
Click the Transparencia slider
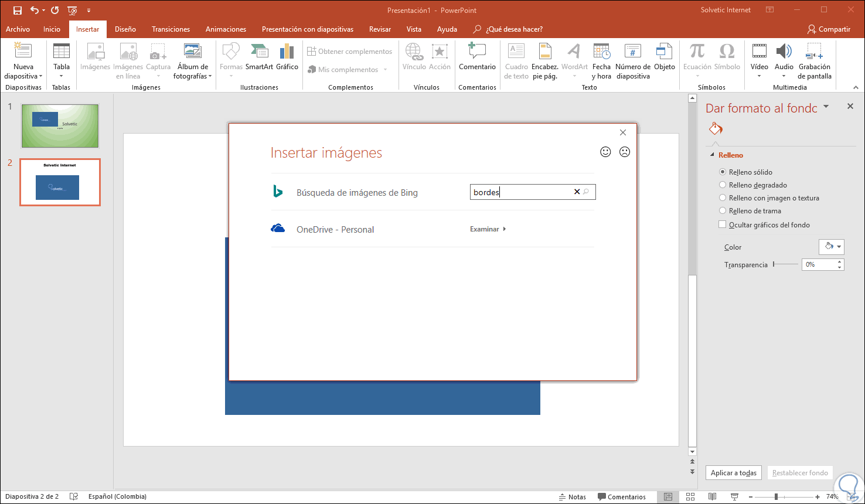coord(785,264)
